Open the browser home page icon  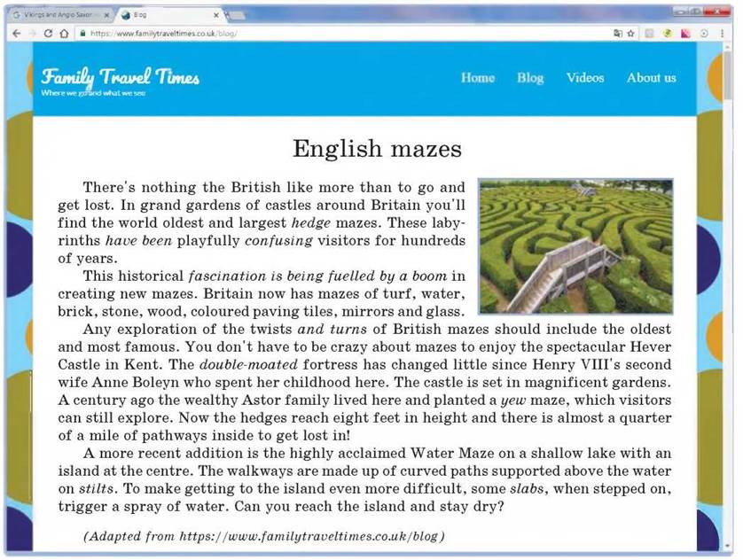click(65, 34)
